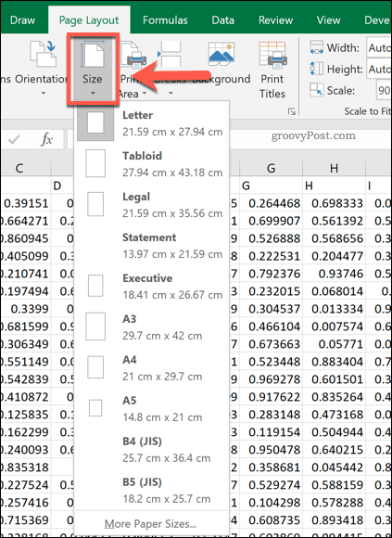Open the Formulas tab
This screenshot has height=538, width=392.
click(165, 19)
